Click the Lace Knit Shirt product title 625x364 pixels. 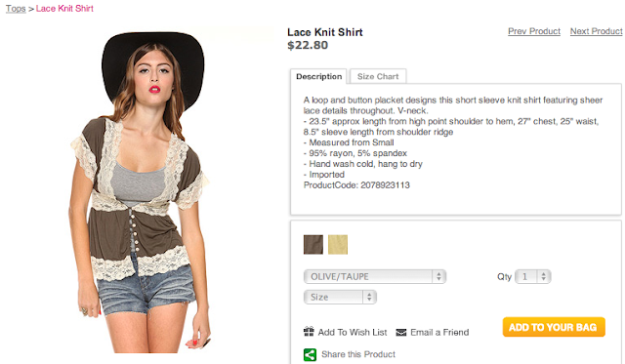(325, 32)
